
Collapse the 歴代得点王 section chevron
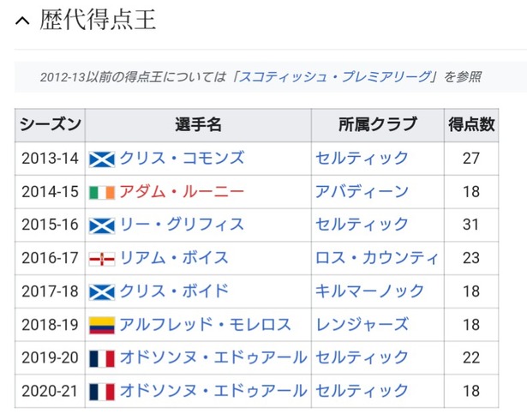click(22, 21)
